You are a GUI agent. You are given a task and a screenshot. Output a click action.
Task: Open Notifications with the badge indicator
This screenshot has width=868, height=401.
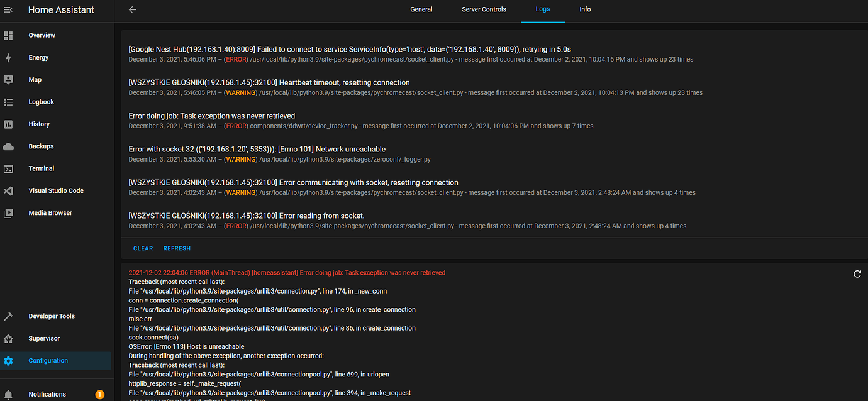[47, 394]
